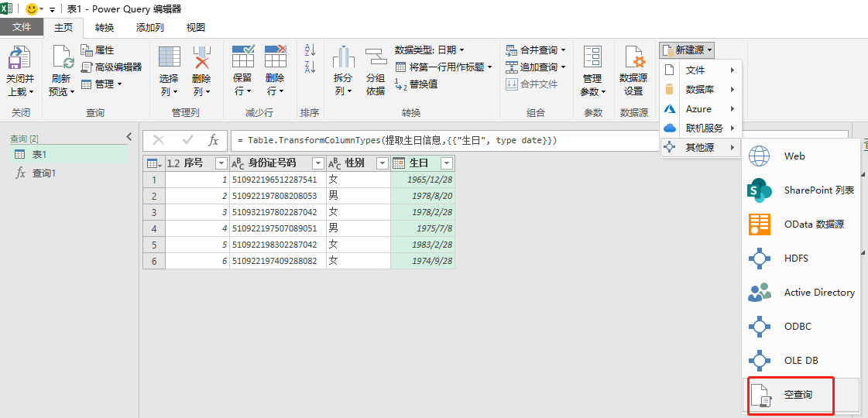
Task: Select SharePoint 列表 source
Action: [802, 190]
